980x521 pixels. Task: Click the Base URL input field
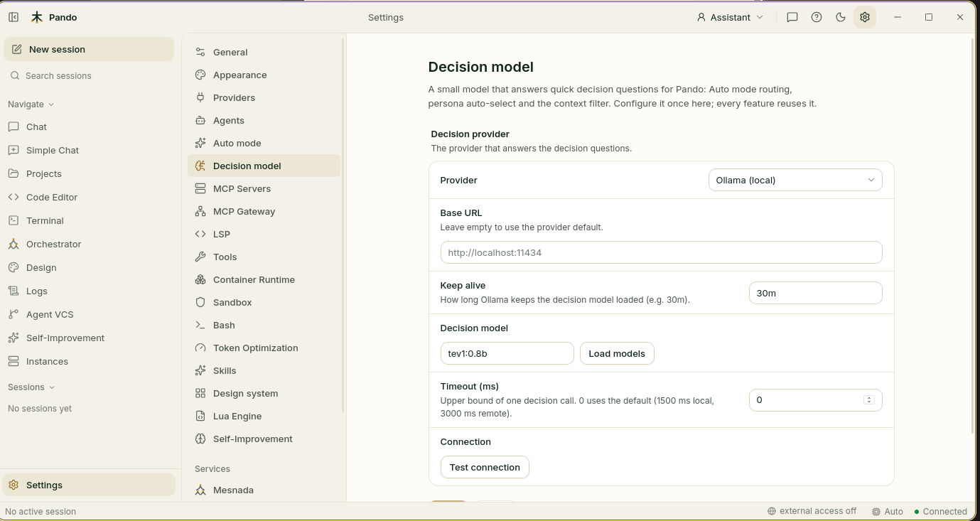click(x=661, y=252)
